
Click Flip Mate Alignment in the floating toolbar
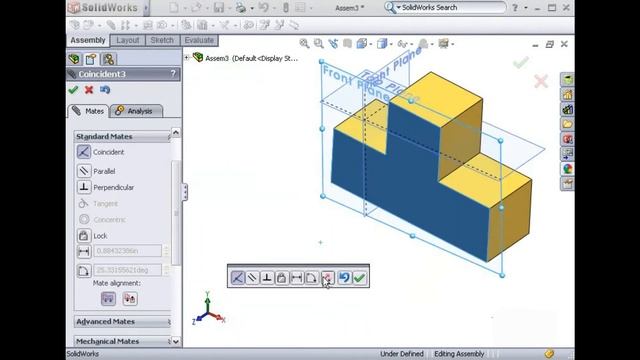[x=327, y=278]
